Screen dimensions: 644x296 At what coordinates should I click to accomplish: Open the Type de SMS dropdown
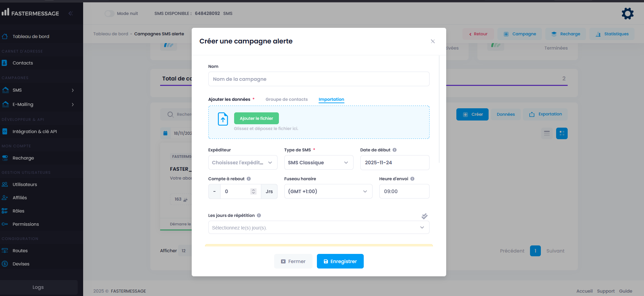coord(318,163)
